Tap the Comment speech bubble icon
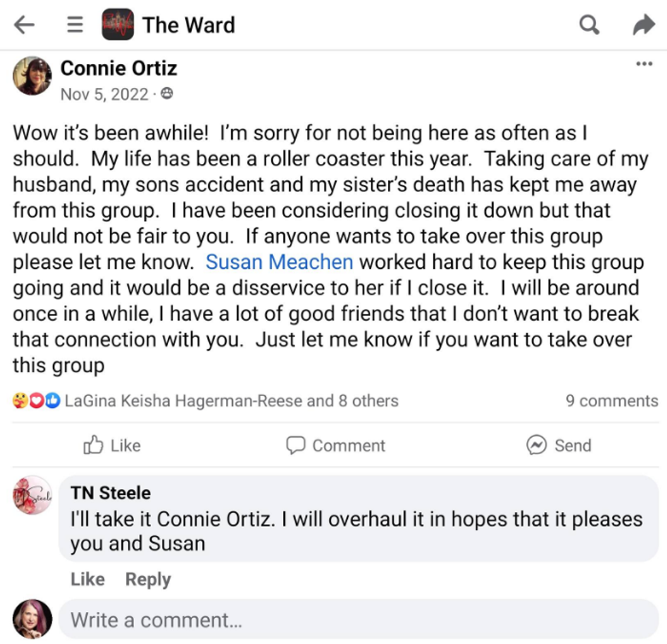This screenshot has width=667, height=644. pos(295,445)
